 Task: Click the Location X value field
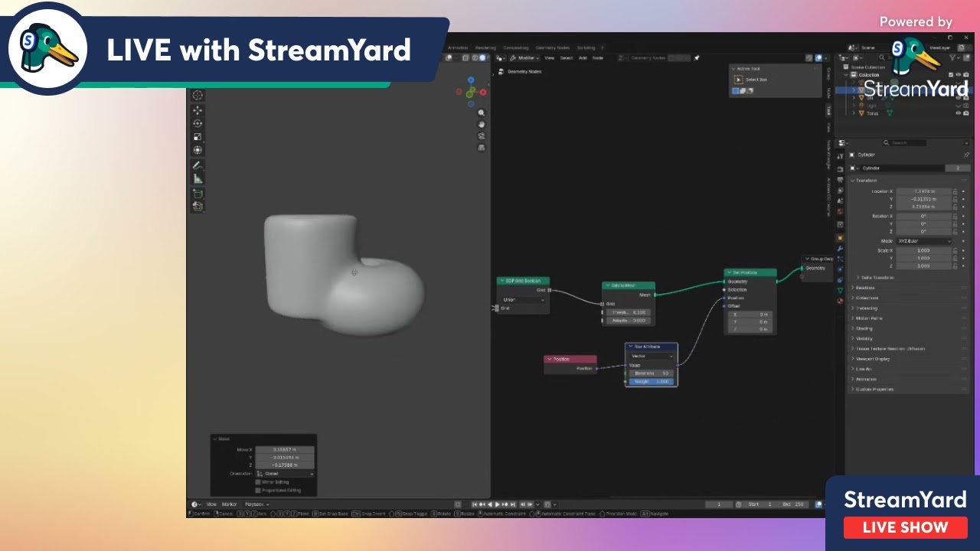coord(923,191)
